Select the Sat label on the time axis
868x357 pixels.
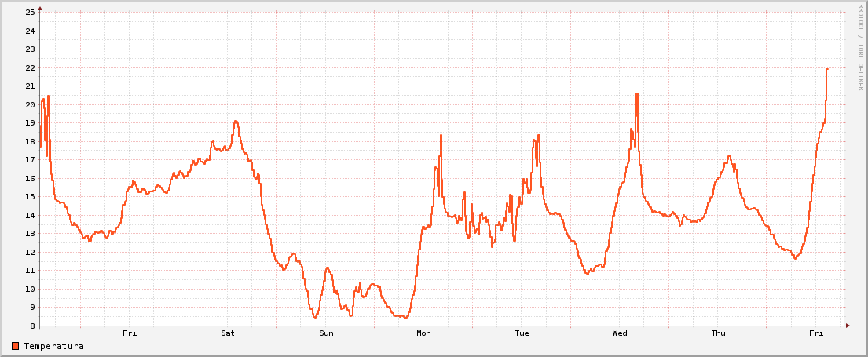coord(228,333)
